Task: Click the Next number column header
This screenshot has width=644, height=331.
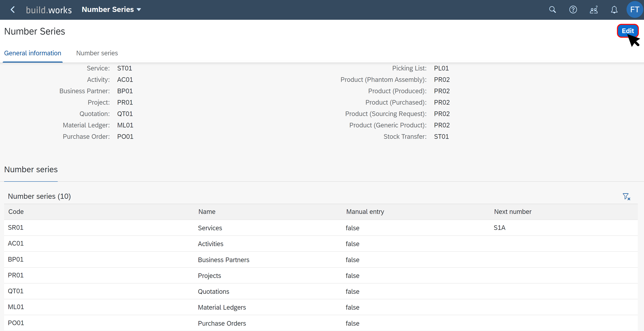Action: [x=513, y=212]
